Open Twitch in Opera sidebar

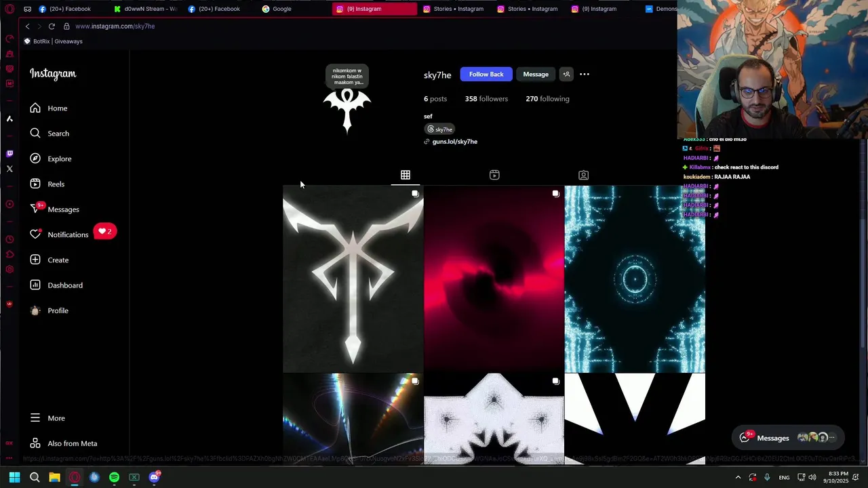click(9, 154)
